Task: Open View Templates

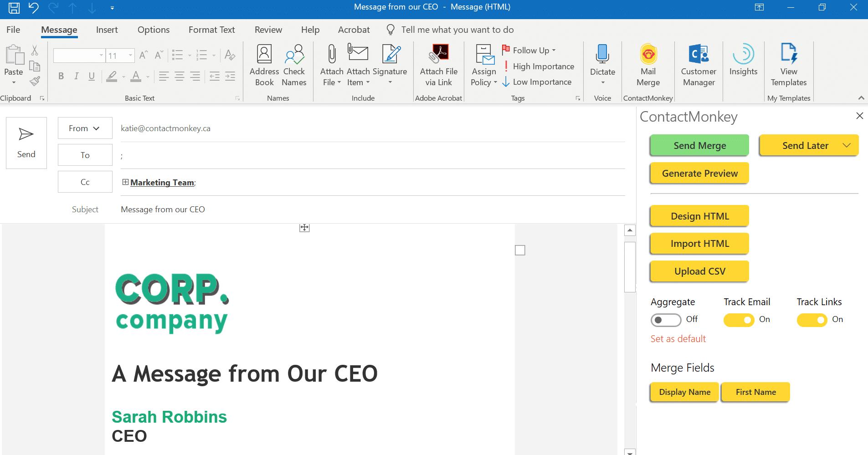Action: pyautogui.click(x=789, y=65)
